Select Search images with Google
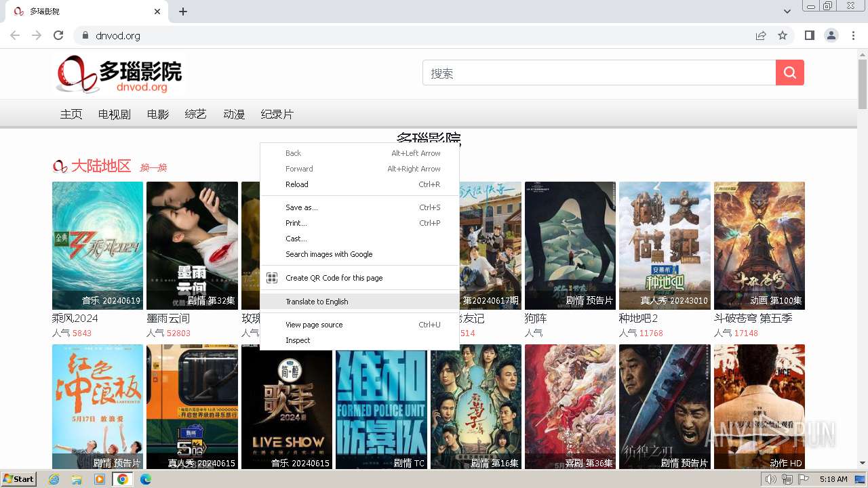The image size is (868, 488). point(359,254)
